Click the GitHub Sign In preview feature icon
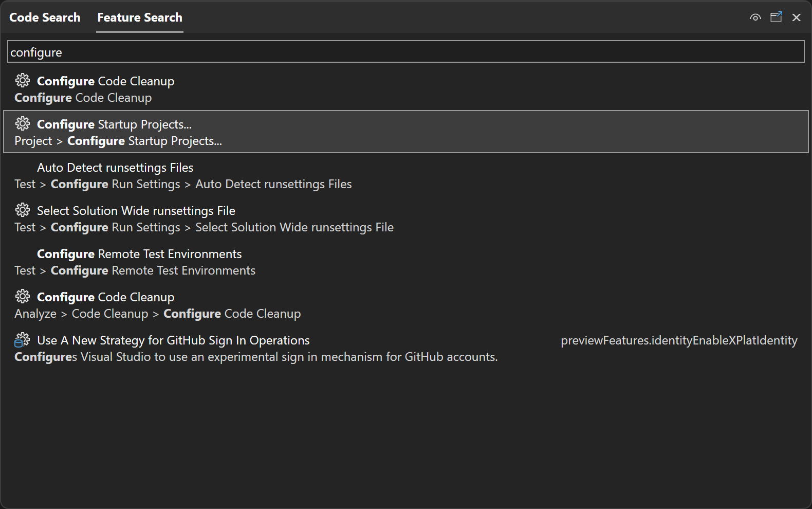This screenshot has width=812, height=509. click(x=22, y=340)
